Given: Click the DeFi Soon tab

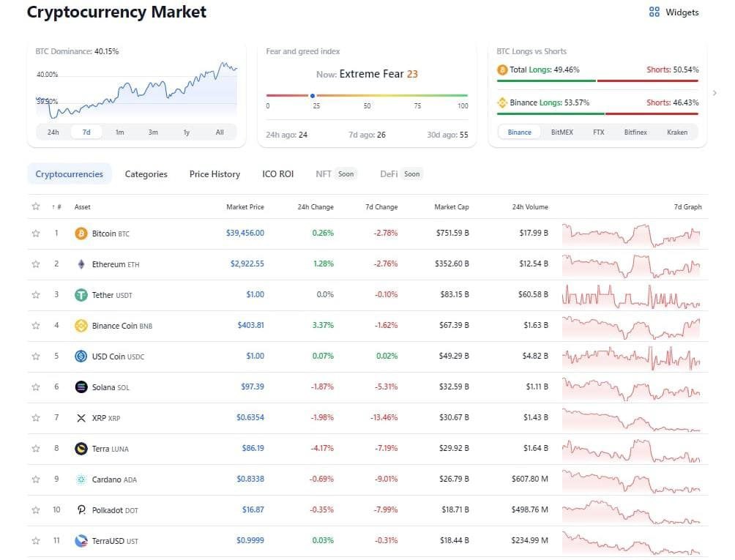Looking at the screenshot, I should click(x=401, y=174).
